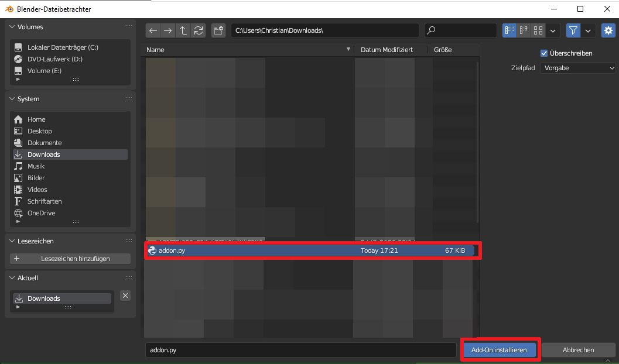Toggle the options sidebar gear button

[608, 30]
